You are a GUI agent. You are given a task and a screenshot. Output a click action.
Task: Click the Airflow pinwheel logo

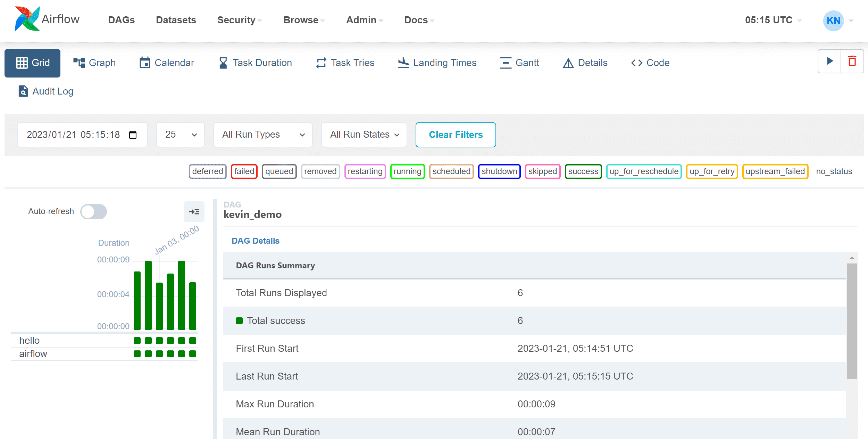coord(27,19)
